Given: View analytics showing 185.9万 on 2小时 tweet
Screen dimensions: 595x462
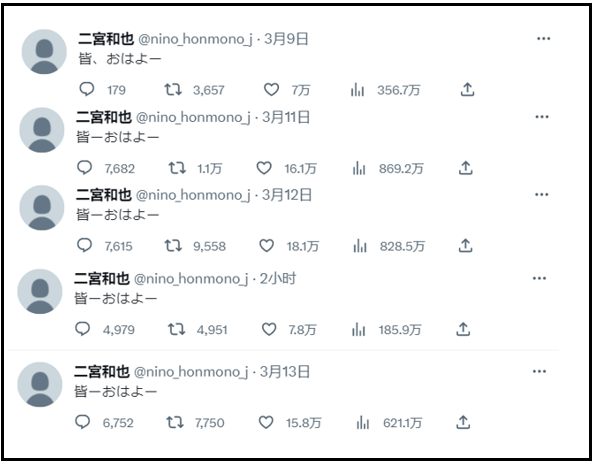Looking at the screenshot, I should coord(358,329).
